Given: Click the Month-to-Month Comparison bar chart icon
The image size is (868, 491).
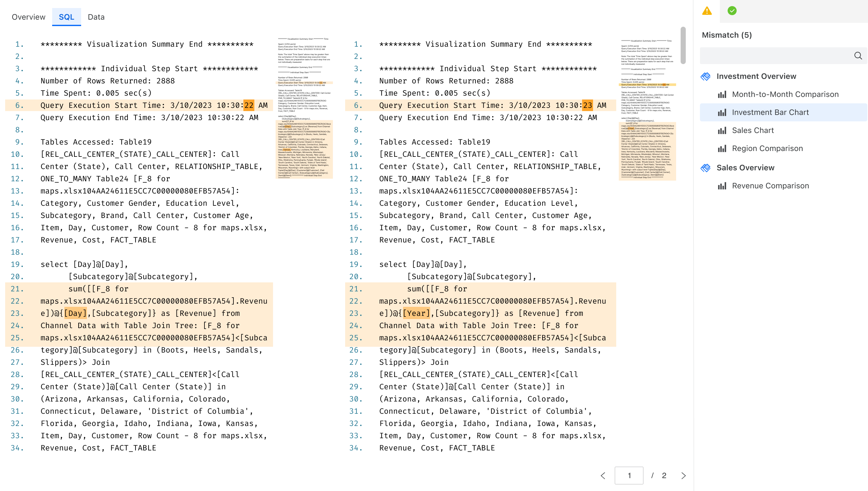Looking at the screenshot, I should click(722, 95).
